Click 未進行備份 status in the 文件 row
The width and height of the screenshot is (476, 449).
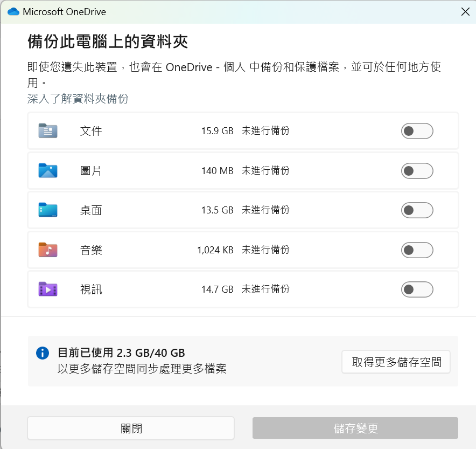point(265,130)
